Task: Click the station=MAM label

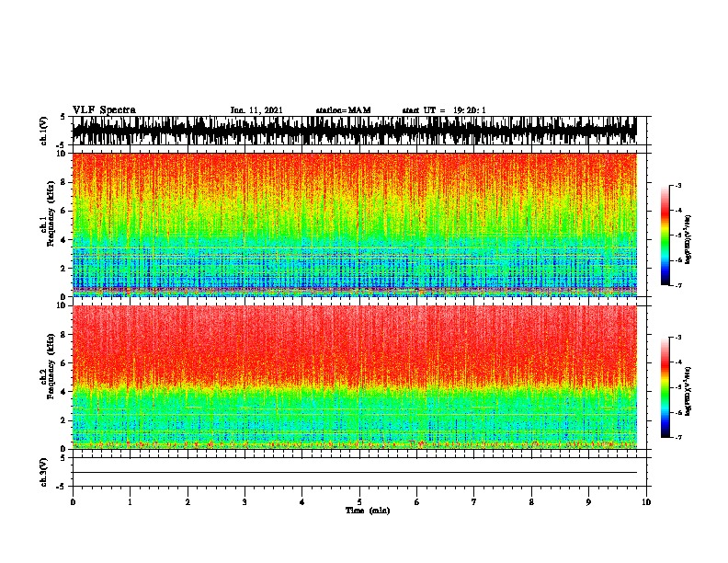Action: click(x=343, y=110)
